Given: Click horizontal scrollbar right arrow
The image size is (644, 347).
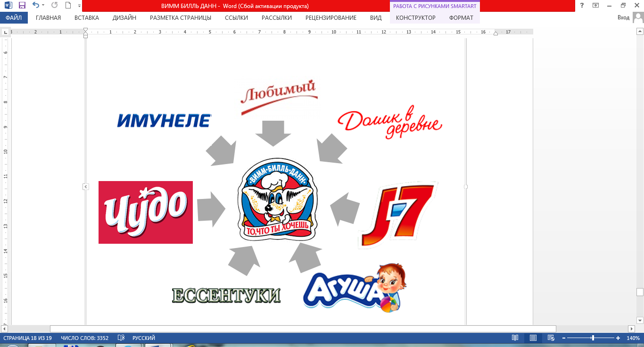Looking at the screenshot, I should [632, 329].
